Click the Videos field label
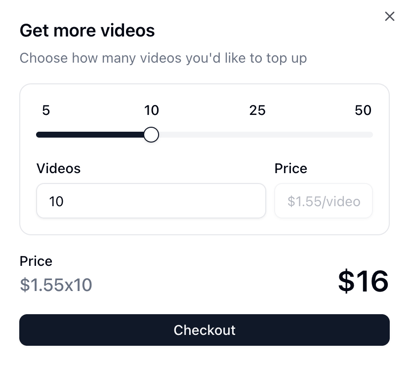This screenshot has width=411, height=365. [58, 168]
